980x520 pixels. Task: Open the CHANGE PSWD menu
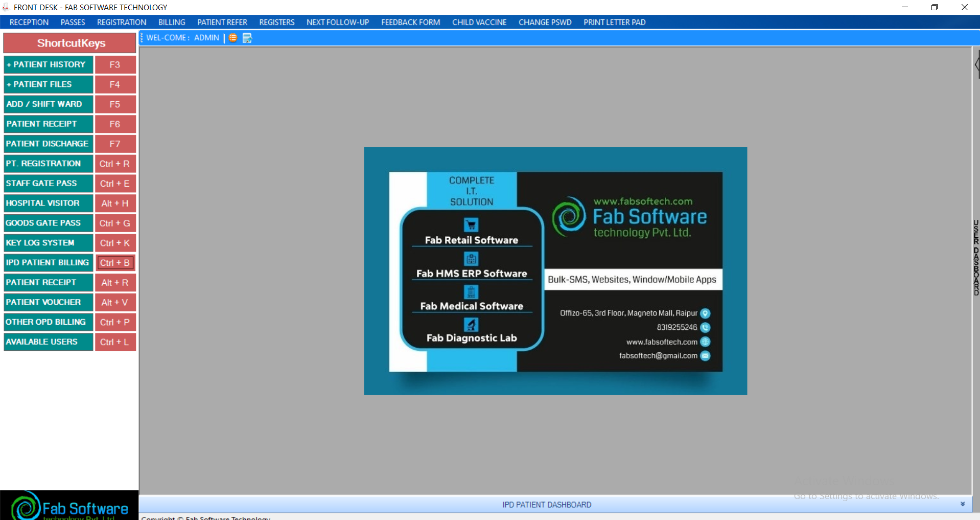coord(545,22)
